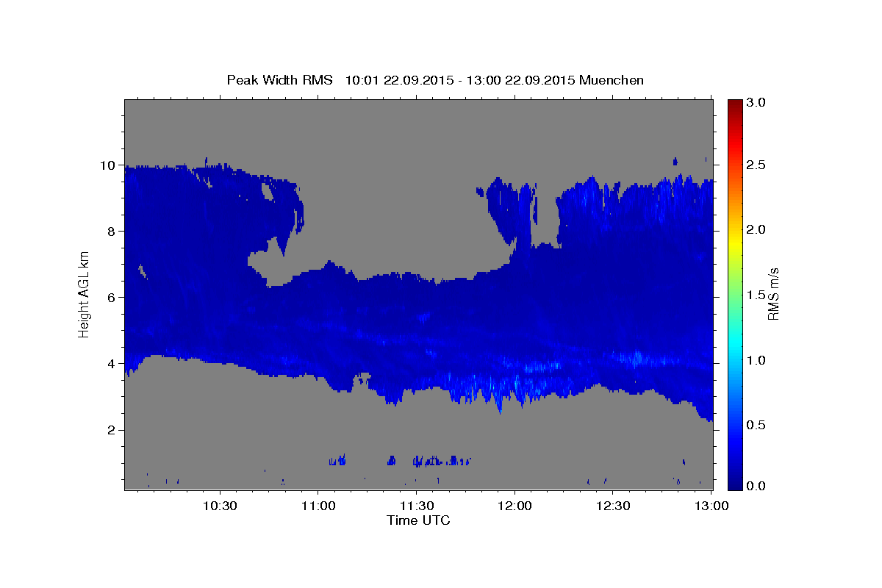
Task: Click the 11:00 time tick label
Action: click(x=318, y=506)
